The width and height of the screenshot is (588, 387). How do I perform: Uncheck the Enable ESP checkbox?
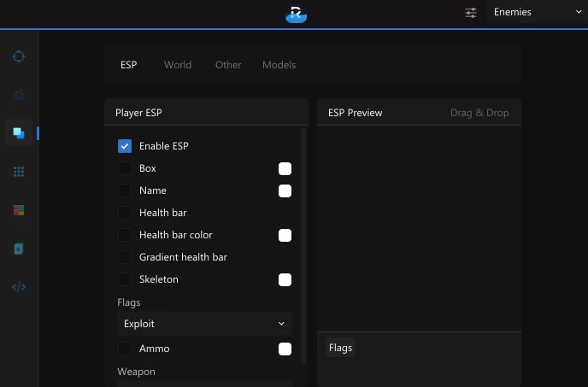pos(125,146)
